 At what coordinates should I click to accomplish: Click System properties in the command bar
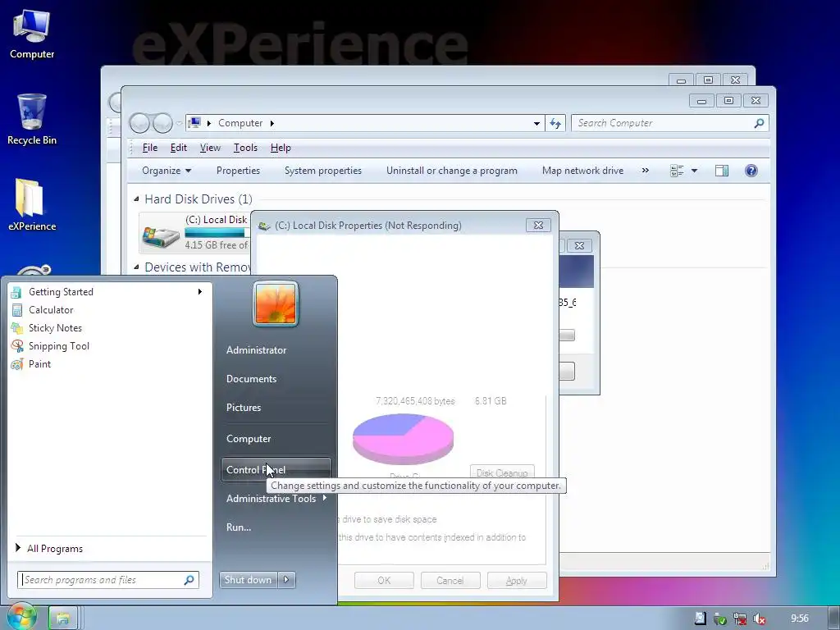pyautogui.click(x=323, y=171)
